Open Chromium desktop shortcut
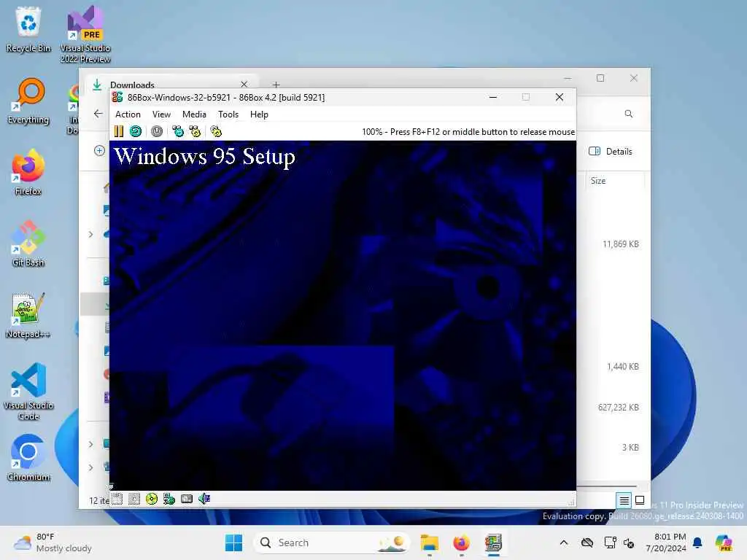The height and width of the screenshot is (560, 747). [x=28, y=458]
